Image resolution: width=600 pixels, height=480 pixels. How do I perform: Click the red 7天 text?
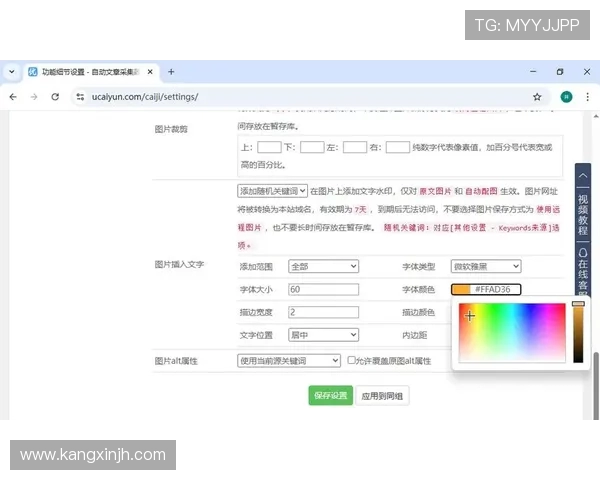pos(360,210)
